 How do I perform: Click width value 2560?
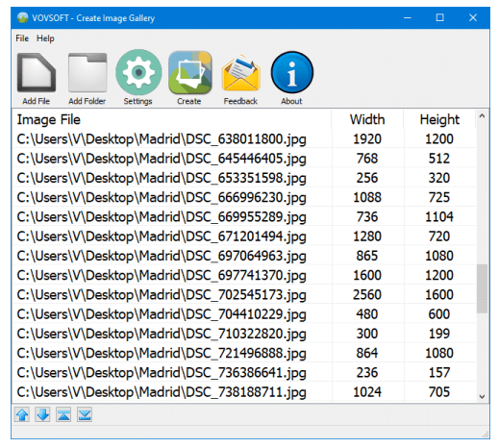coord(367,295)
